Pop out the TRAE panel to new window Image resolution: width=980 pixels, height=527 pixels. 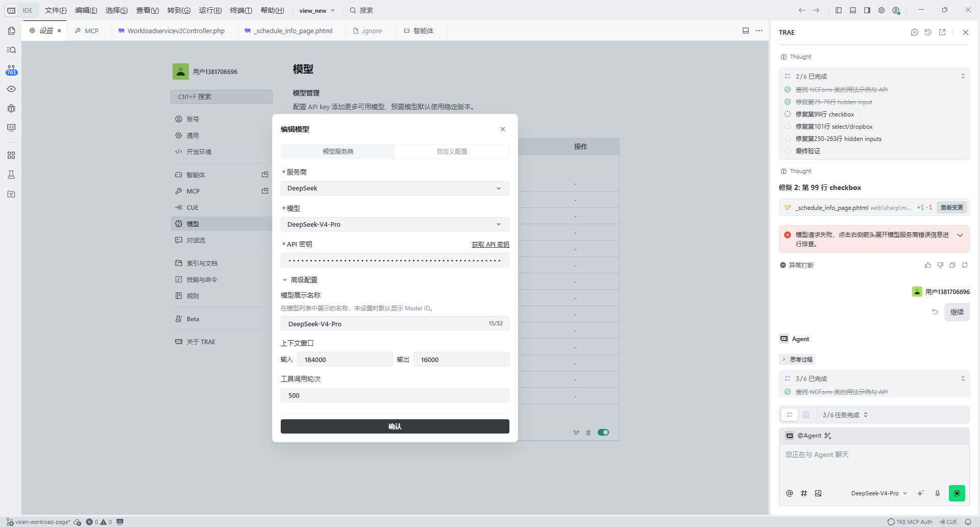pos(942,32)
